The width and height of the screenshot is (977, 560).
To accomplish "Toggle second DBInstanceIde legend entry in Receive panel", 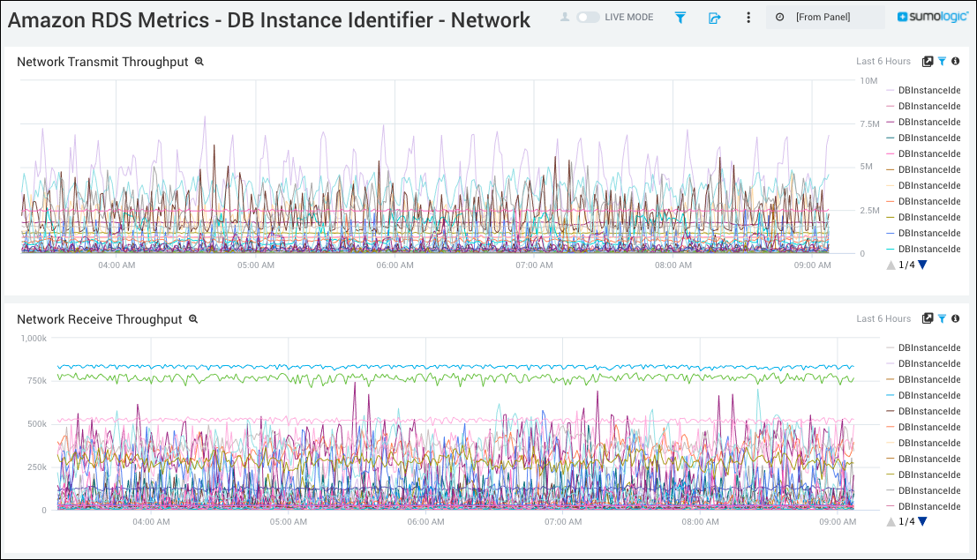I will (923, 363).
